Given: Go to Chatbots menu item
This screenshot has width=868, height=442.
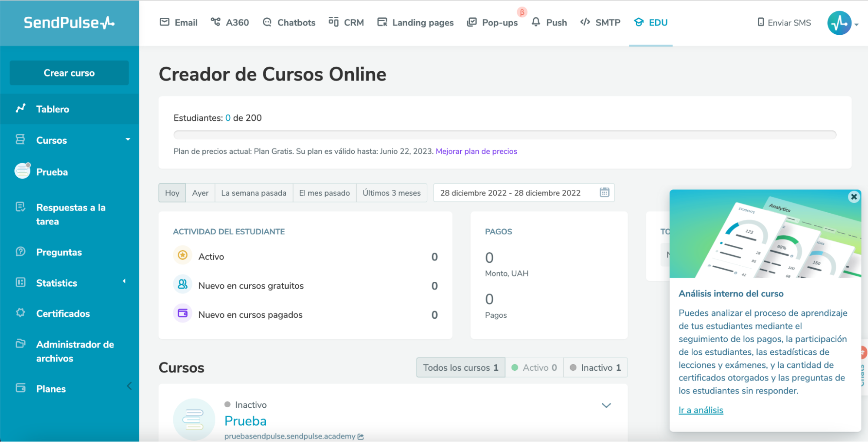Looking at the screenshot, I should point(289,23).
